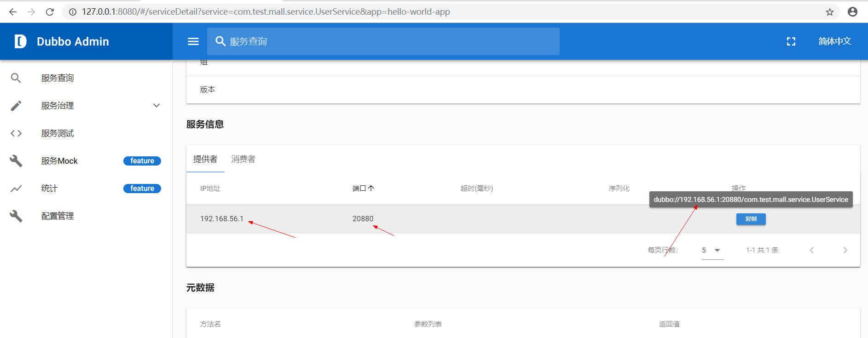Click the feature badge next to 统计
The height and width of the screenshot is (338, 868).
tap(142, 189)
